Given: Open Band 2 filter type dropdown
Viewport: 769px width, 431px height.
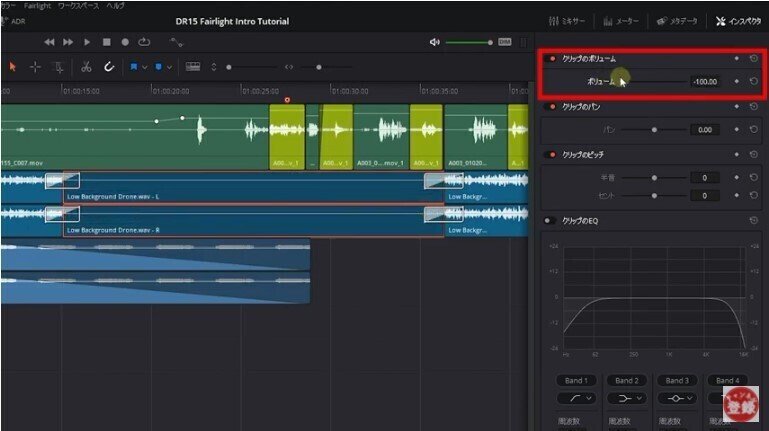Looking at the screenshot, I should (627, 398).
